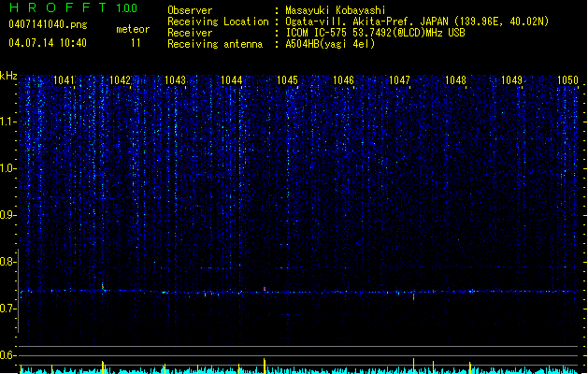Click frequency axis label 0.7
588x374 pixels.
pyautogui.click(x=7, y=309)
